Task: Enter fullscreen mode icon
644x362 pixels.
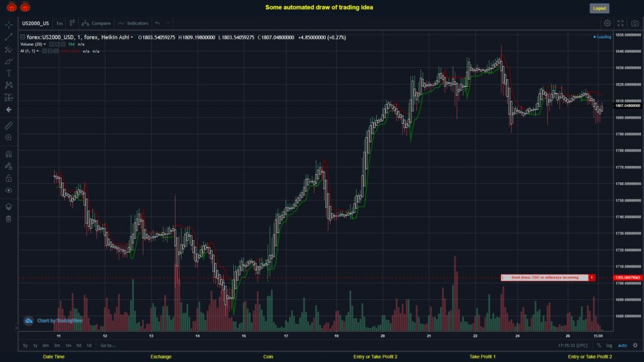Action: 621,23
